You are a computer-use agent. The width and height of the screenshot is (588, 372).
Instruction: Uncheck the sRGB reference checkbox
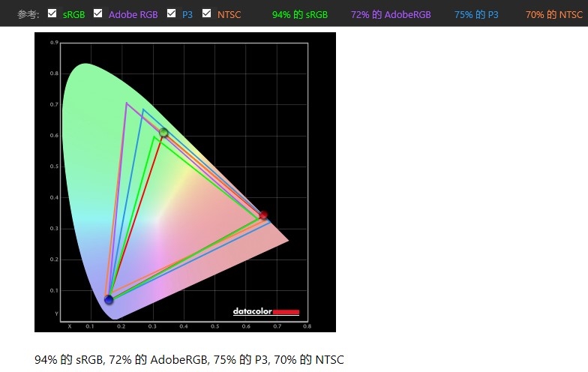tap(52, 13)
